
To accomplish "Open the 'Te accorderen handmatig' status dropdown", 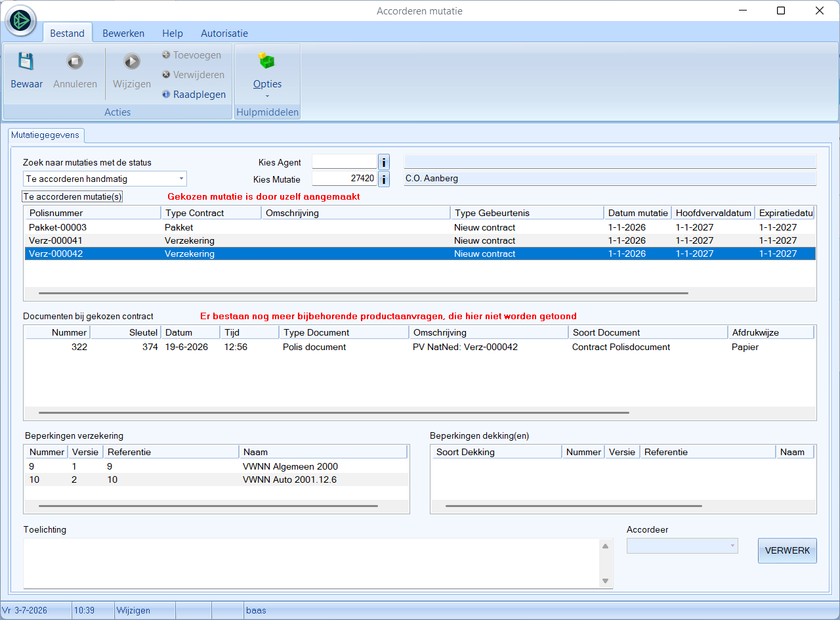I will click(105, 179).
